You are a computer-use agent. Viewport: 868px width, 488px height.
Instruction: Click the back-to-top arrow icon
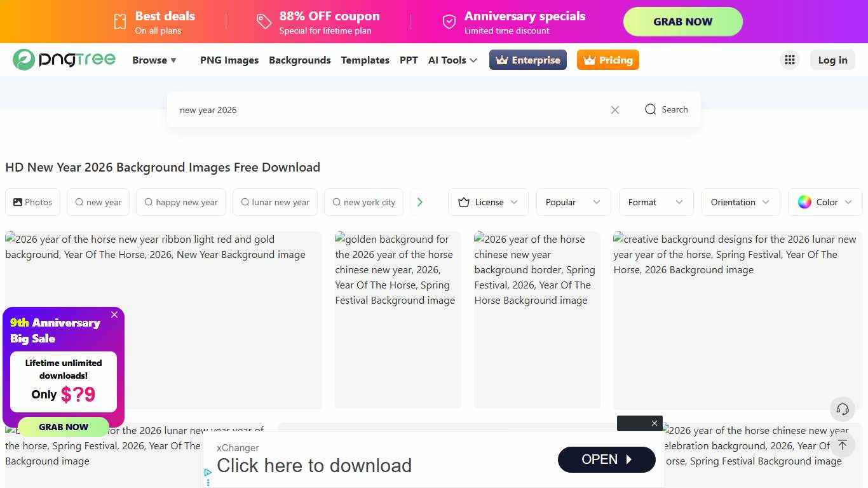coord(842,445)
